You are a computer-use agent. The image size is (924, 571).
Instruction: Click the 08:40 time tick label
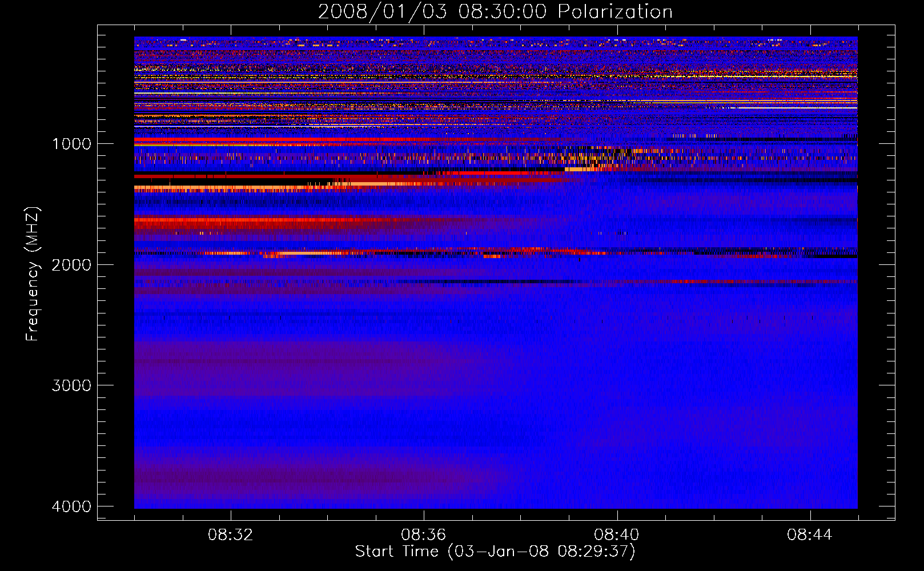617,535
